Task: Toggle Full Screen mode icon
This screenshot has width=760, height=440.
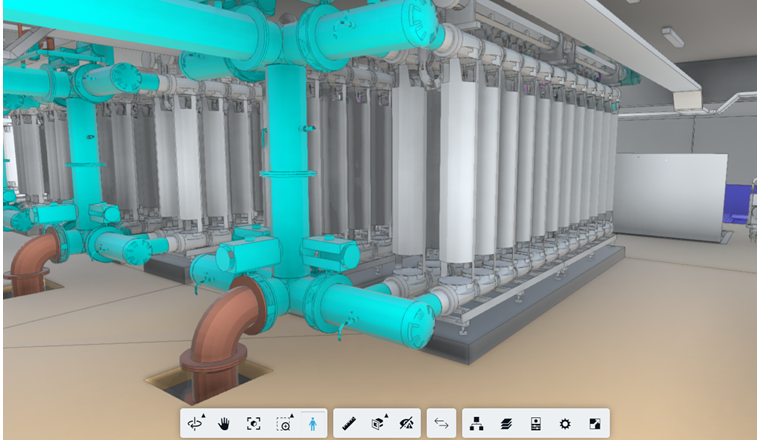Action: point(595,424)
